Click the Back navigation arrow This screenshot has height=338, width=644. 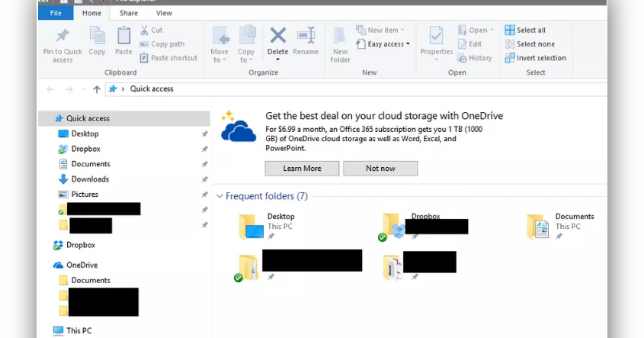pos(50,89)
